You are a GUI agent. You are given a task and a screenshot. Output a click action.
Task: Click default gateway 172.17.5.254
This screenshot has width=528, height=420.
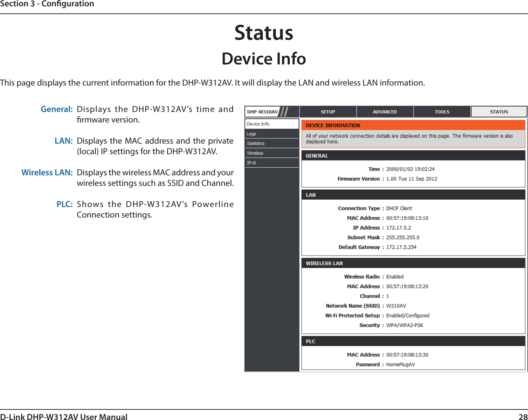click(401, 247)
